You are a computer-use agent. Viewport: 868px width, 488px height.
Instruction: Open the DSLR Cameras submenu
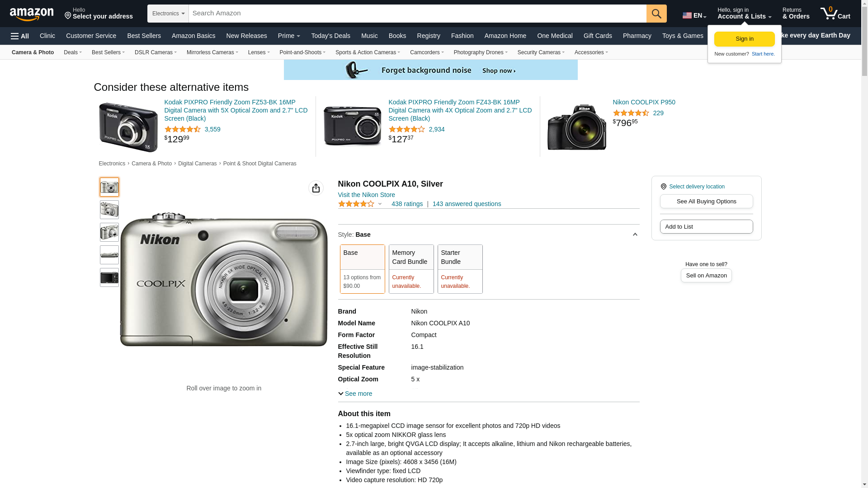click(x=156, y=52)
